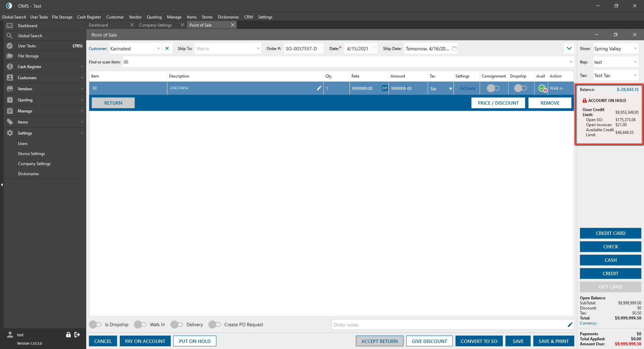Open the Tax dropdown in item row
The height and width of the screenshot is (349, 644).
(450, 89)
